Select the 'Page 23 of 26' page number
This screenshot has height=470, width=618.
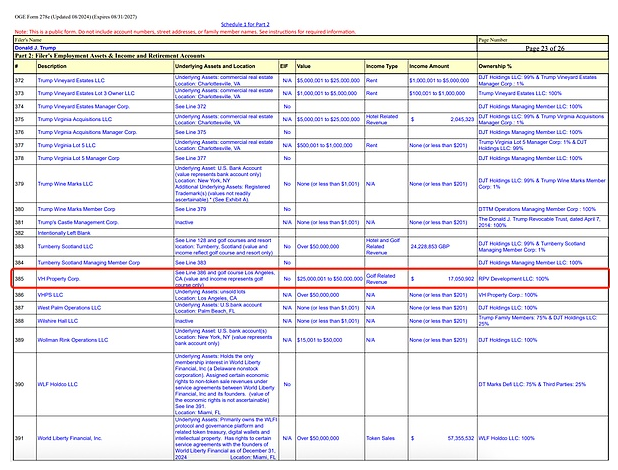[545, 48]
